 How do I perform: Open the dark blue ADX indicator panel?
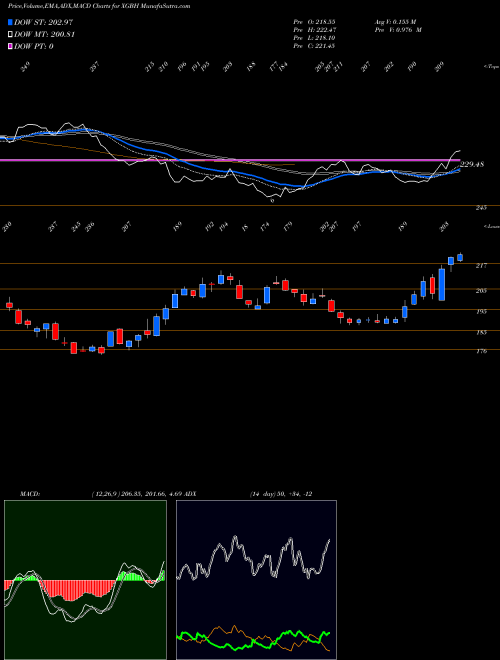pos(256,580)
